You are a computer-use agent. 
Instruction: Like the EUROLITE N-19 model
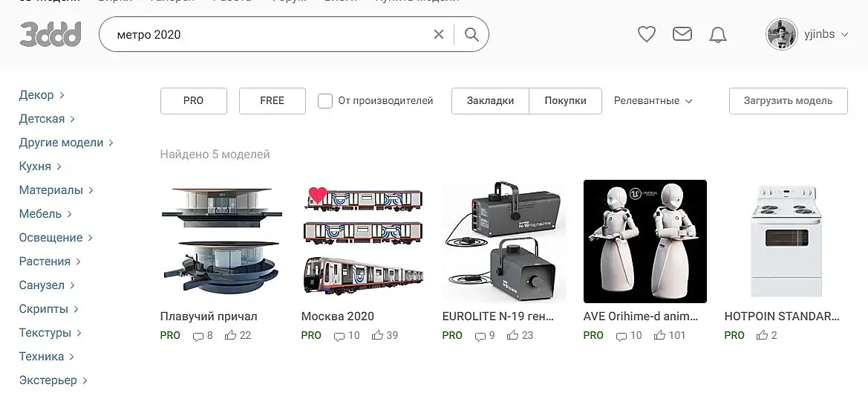tap(512, 334)
